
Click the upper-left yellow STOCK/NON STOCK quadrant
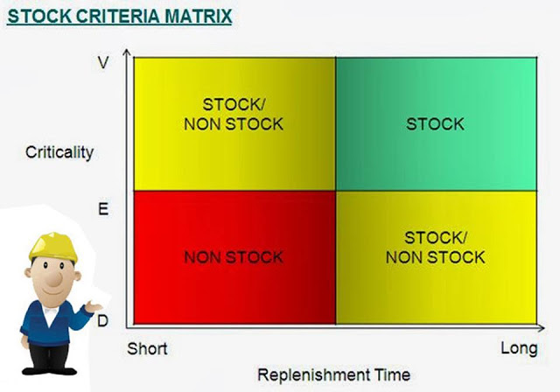click(234, 124)
